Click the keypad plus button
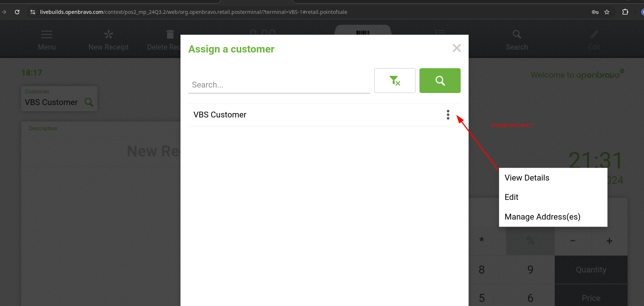Image resolution: width=644 pixels, height=306 pixels. pos(609,241)
